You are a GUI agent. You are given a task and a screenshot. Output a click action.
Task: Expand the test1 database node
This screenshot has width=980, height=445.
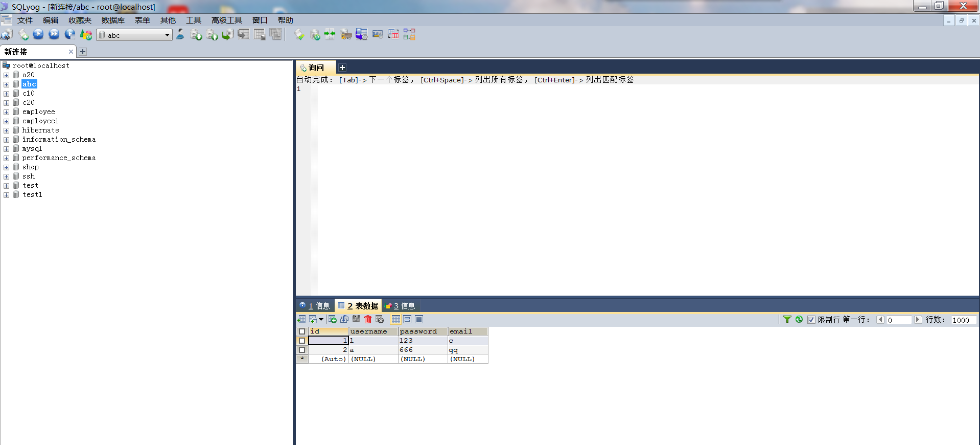(x=6, y=195)
